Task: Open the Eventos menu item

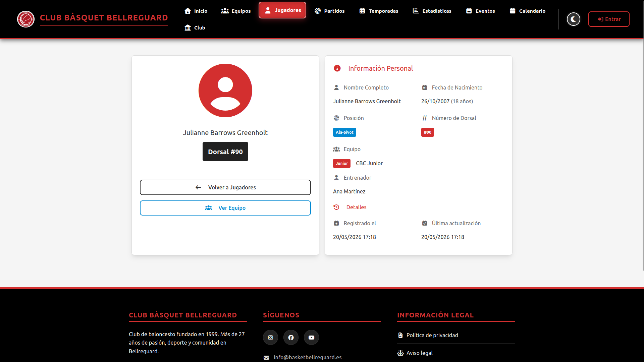Action: click(x=480, y=11)
